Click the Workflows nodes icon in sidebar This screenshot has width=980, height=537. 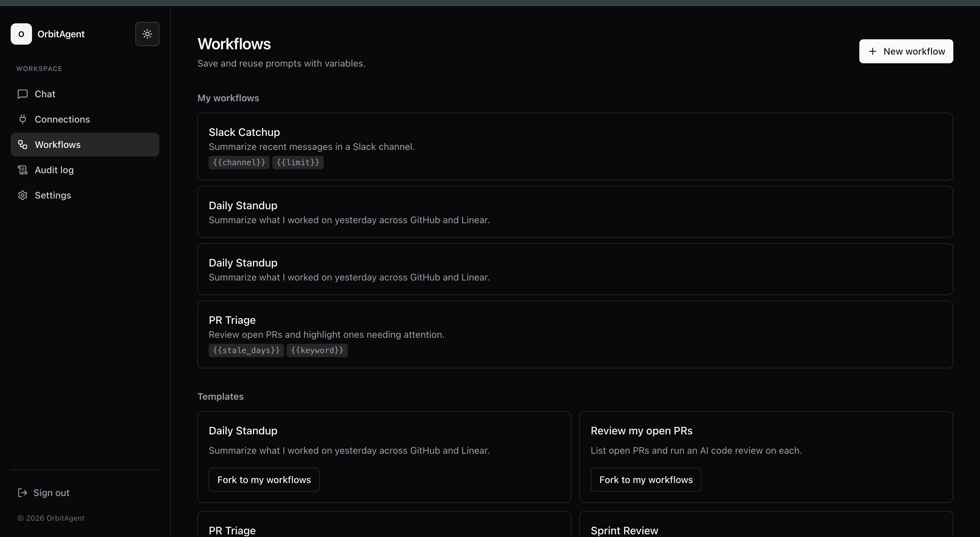click(x=22, y=145)
